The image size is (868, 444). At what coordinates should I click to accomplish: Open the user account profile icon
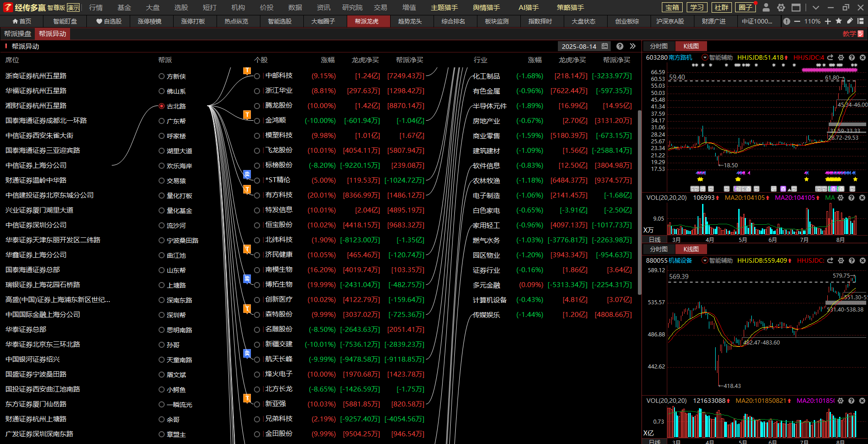point(766,7)
